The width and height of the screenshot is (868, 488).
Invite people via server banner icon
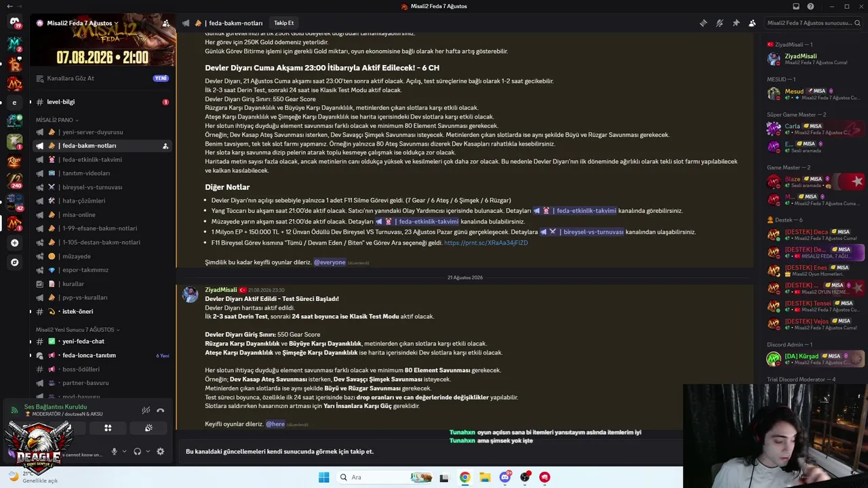point(165,23)
